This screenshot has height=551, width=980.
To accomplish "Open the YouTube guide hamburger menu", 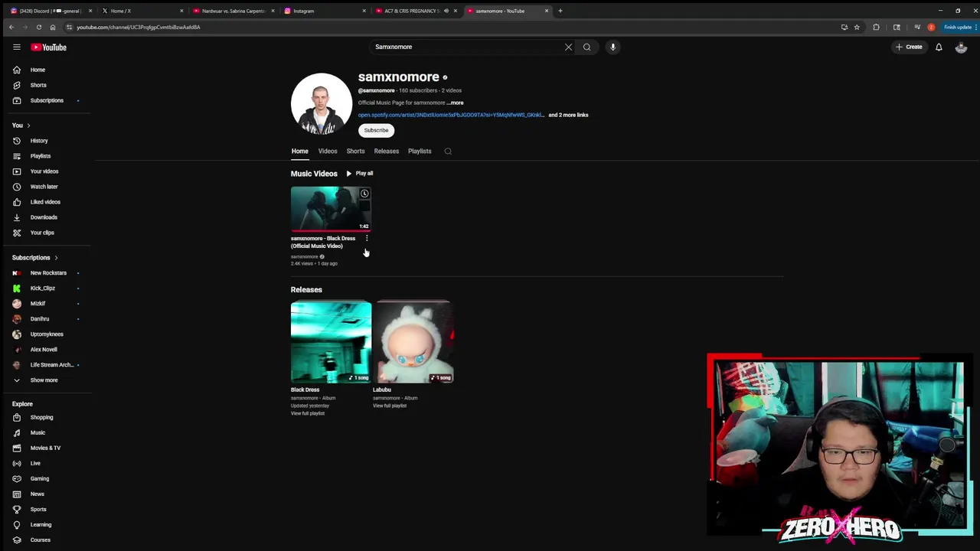I will point(16,47).
